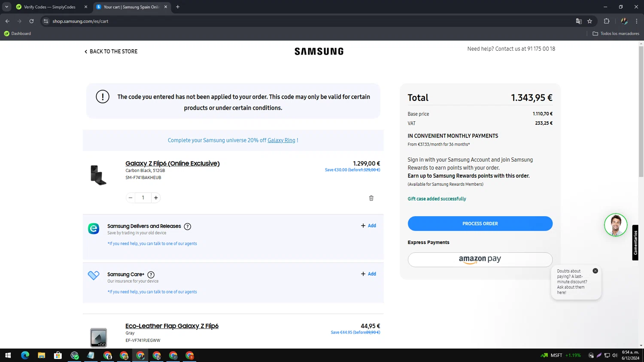The width and height of the screenshot is (644, 362).
Task: Open the Comentarios feedback tab
Action: click(x=635, y=243)
